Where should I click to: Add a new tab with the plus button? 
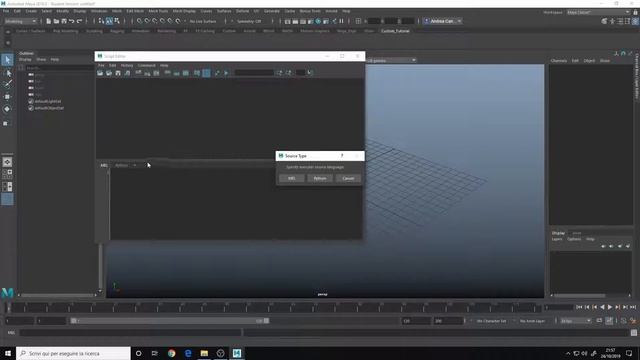[135, 165]
